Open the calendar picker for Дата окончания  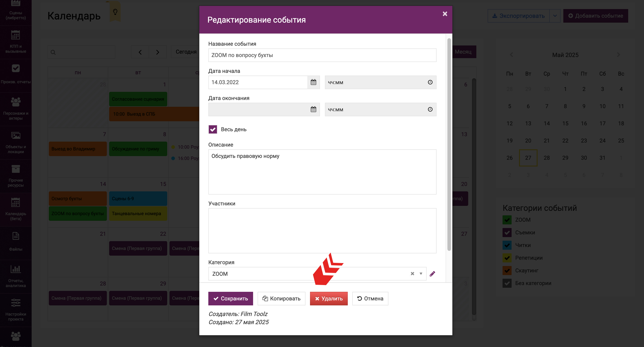[313, 109]
